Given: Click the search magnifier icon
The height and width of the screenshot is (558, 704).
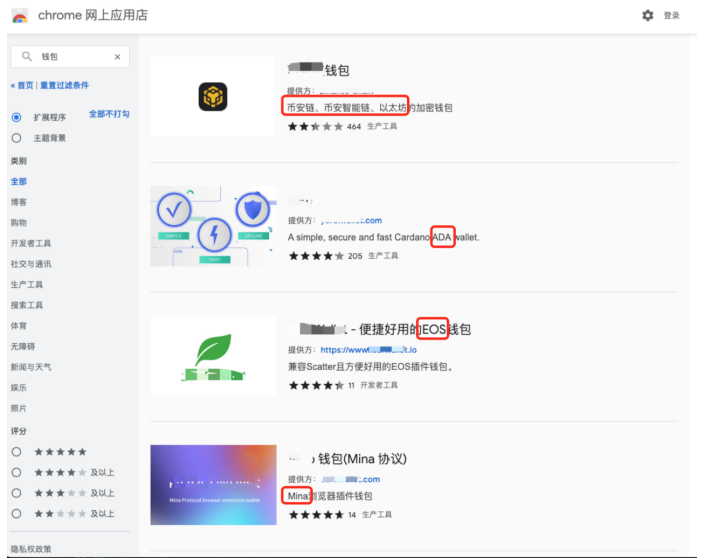Looking at the screenshot, I should click(27, 57).
